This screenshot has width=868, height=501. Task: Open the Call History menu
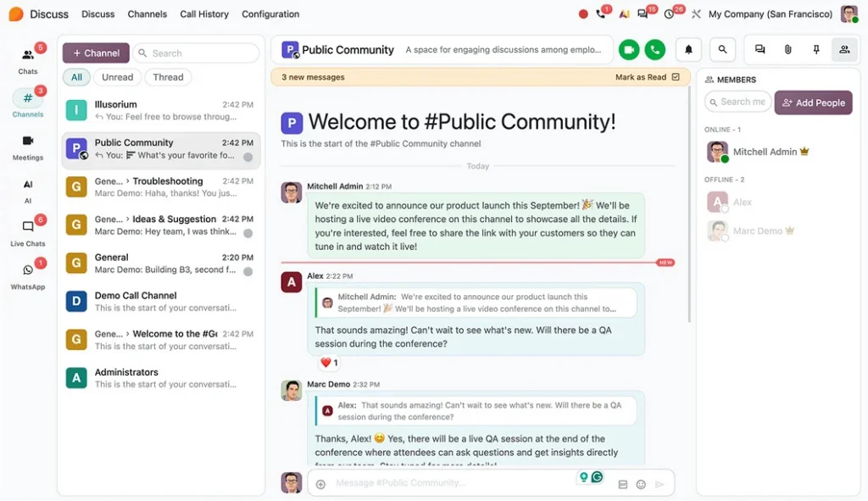tap(204, 14)
